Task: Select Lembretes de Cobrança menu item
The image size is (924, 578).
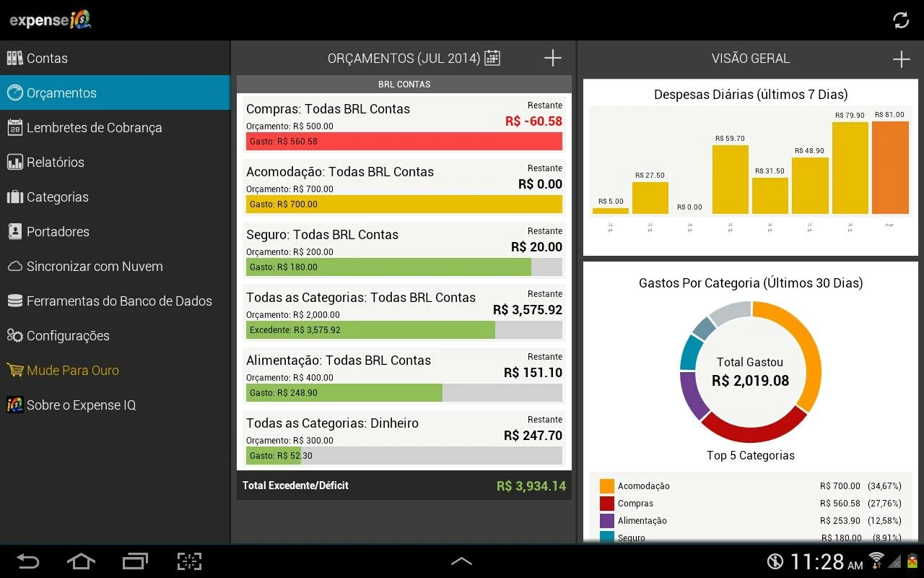Action: pyautogui.click(x=115, y=127)
